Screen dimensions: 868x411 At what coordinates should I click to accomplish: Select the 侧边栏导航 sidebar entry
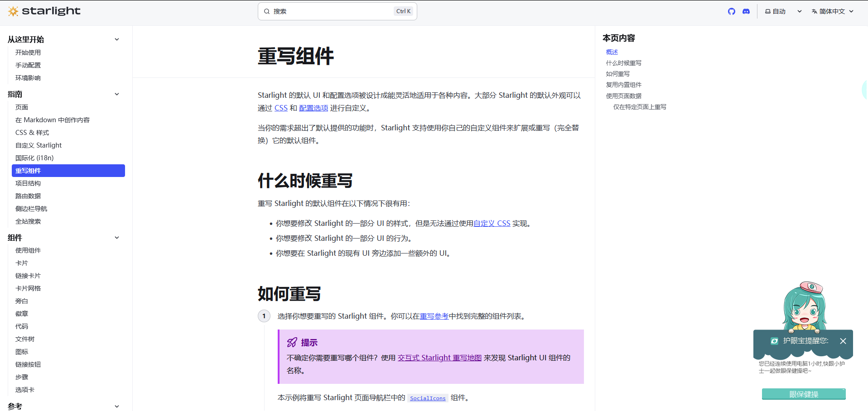(31, 208)
